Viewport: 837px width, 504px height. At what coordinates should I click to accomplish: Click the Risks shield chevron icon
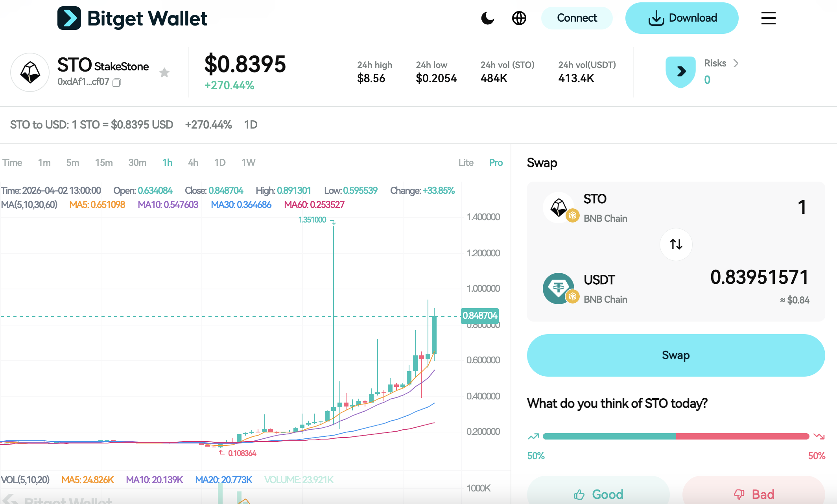tap(736, 63)
